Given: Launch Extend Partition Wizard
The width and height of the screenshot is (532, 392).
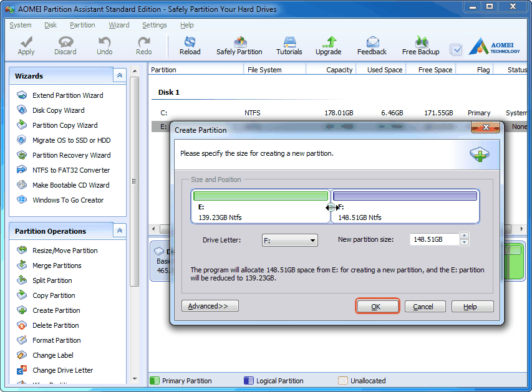Looking at the screenshot, I should click(x=67, y=95).
